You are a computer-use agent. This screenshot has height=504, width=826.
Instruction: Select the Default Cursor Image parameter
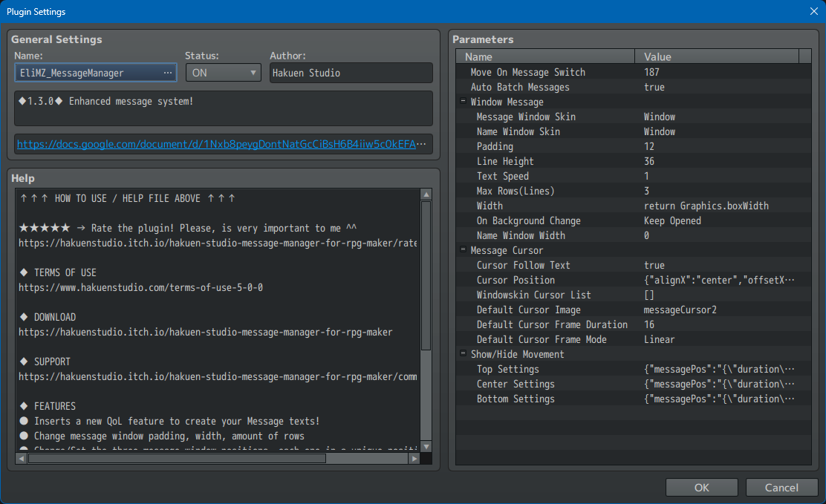click(634, 310)
